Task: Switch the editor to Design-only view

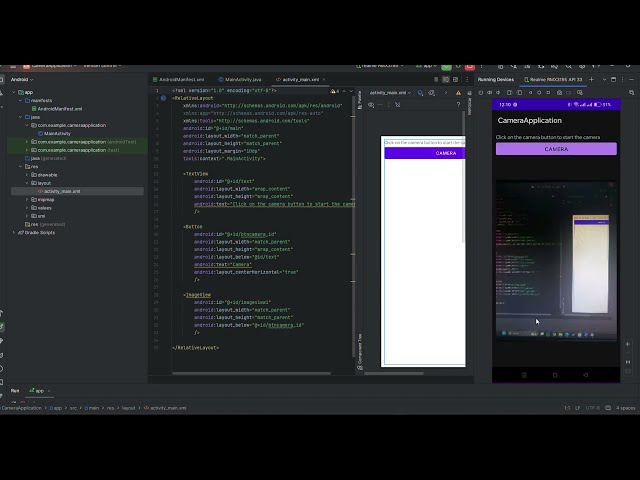Action: 456,80
